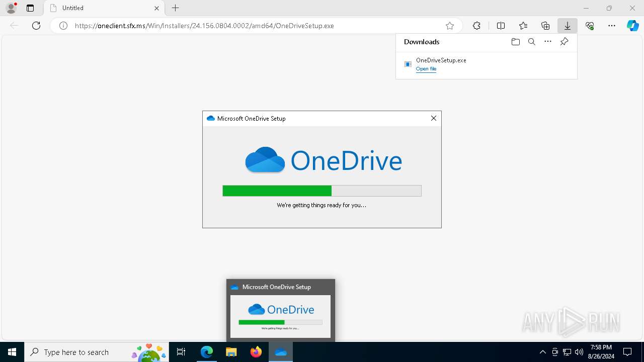644x362 pixels.
Task: Open Edge Settings and more menu
Action: [x=612, y=26]
